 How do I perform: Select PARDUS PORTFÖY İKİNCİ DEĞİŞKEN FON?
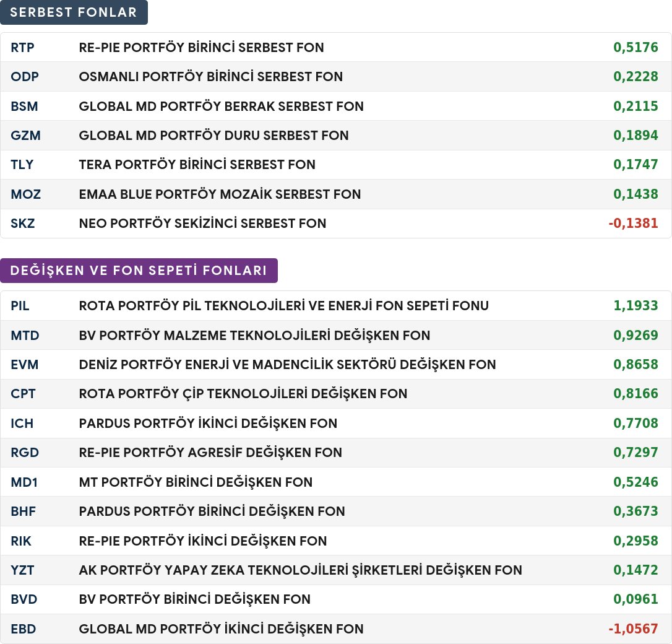(x=209, y=423)
